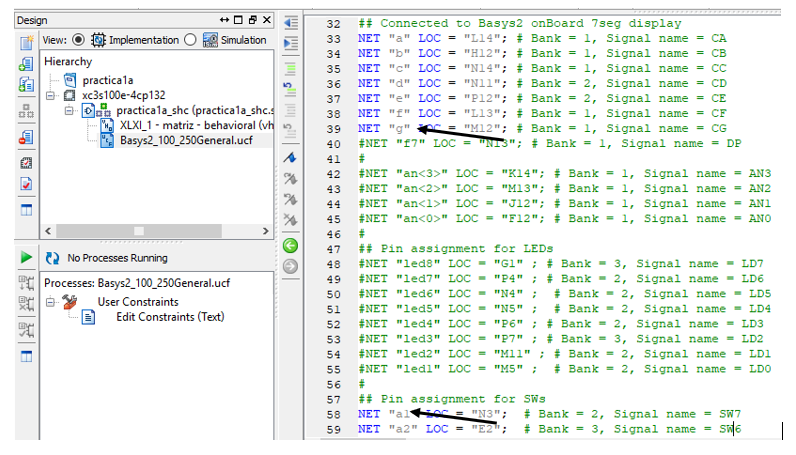The image size is (796, 455).
Task: Click the Remove Source icon with red minus
Action: click(x=26, y=137)
